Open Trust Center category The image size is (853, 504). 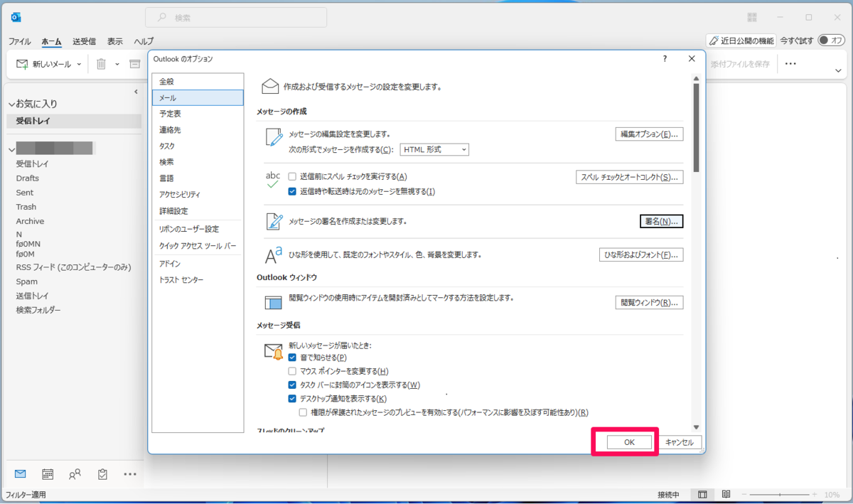pyautogui.click(x=198, y=280)
